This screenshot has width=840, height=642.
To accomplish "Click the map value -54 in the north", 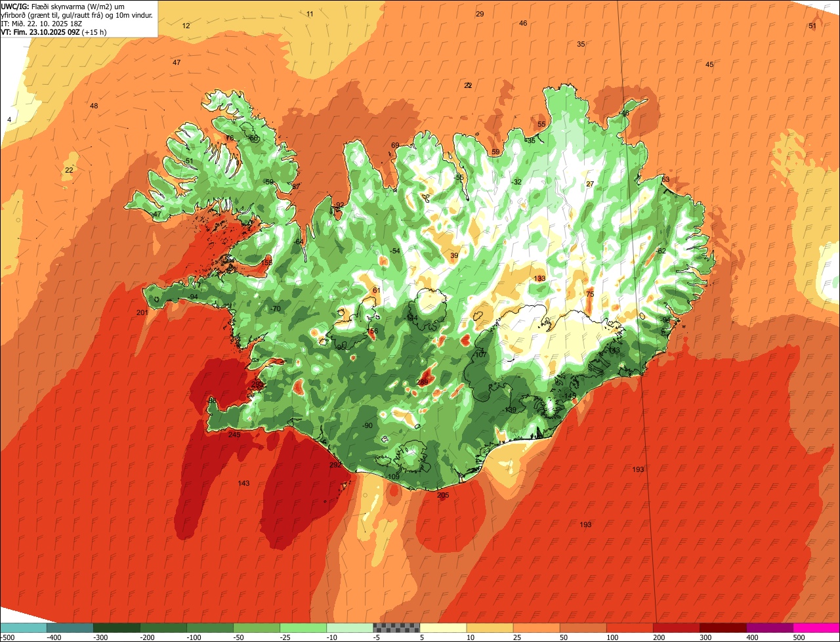I will click(394, 251).
